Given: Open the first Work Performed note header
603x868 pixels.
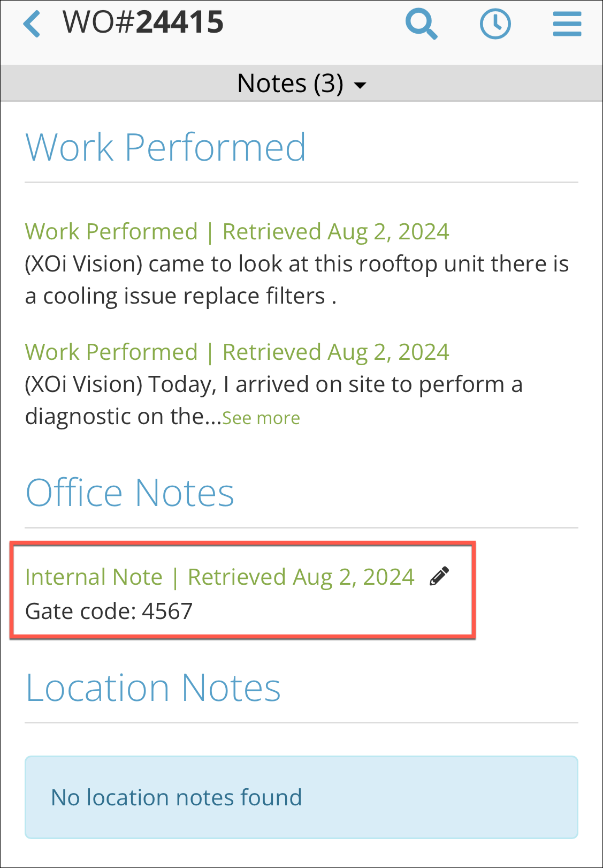Looking at the screenshot, I should 237,232.
